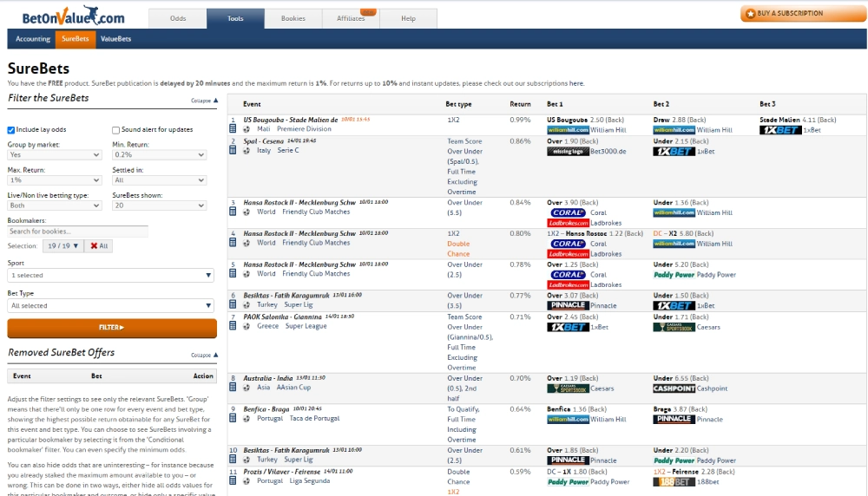Click 188BET logo in Feirense row
868x496 pixels.
674,482
